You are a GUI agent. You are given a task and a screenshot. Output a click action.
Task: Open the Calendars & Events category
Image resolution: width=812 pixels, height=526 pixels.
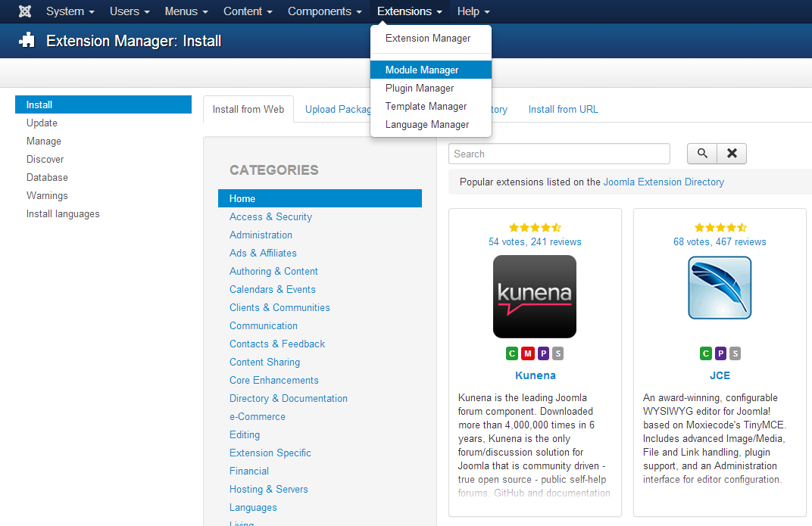(x=273, y=289)
